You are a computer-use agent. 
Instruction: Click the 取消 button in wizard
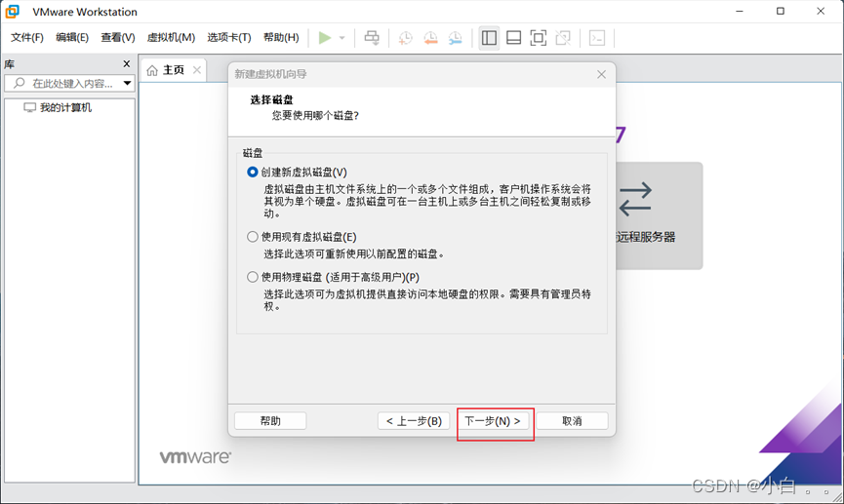[572, 420]
